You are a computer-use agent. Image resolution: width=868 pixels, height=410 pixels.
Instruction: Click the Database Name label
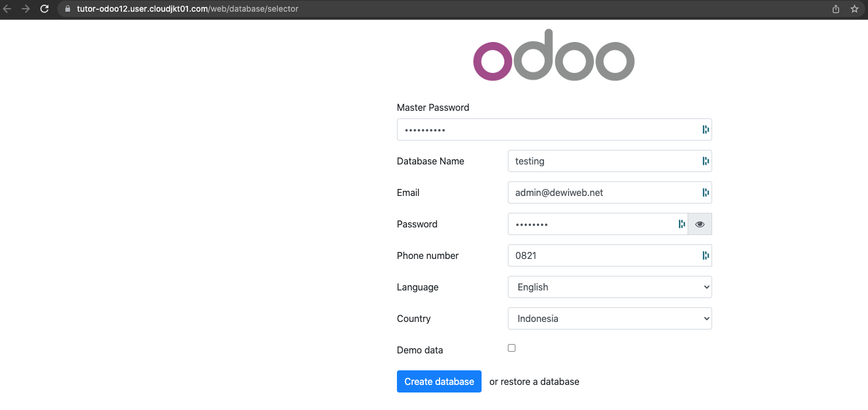coord(431,161)
